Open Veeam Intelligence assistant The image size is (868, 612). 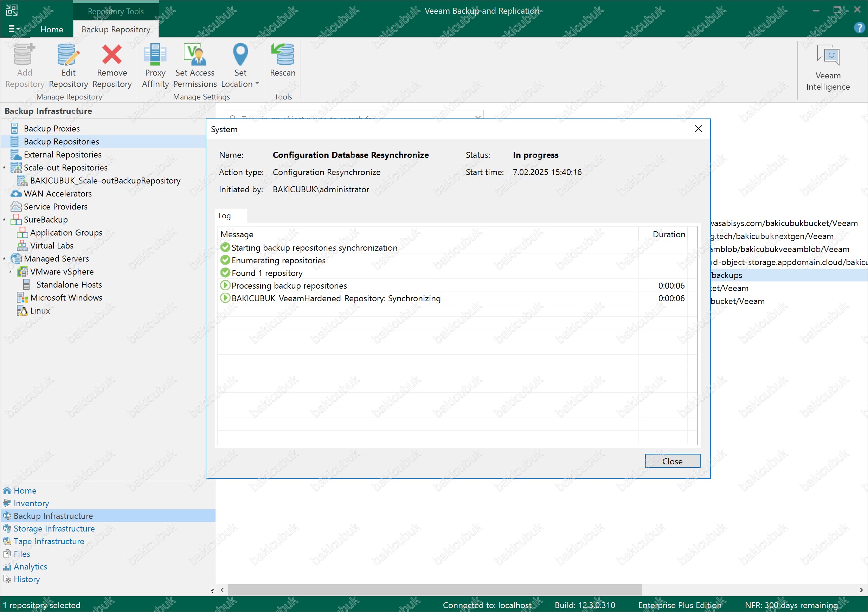828,67
